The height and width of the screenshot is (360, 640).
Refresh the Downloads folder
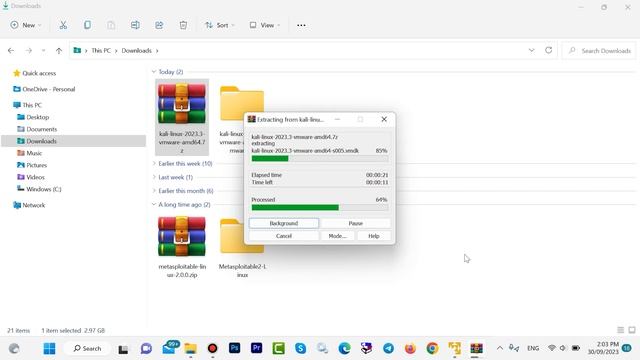click(549, 50)
